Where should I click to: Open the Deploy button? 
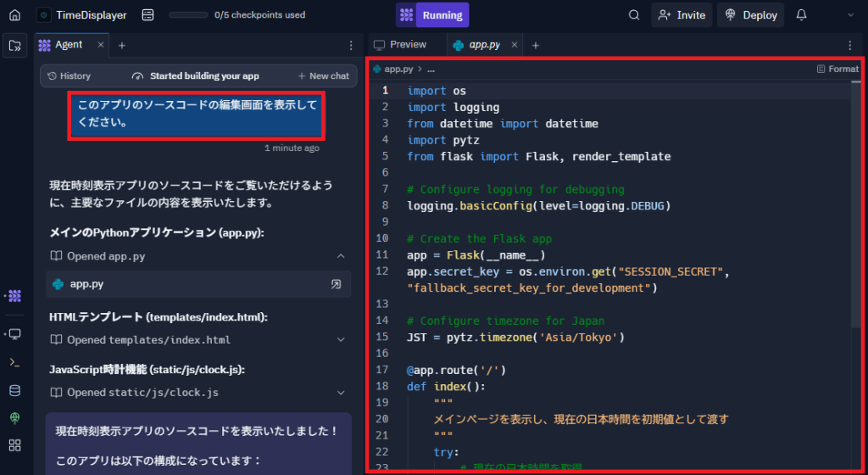pos(751,15)
